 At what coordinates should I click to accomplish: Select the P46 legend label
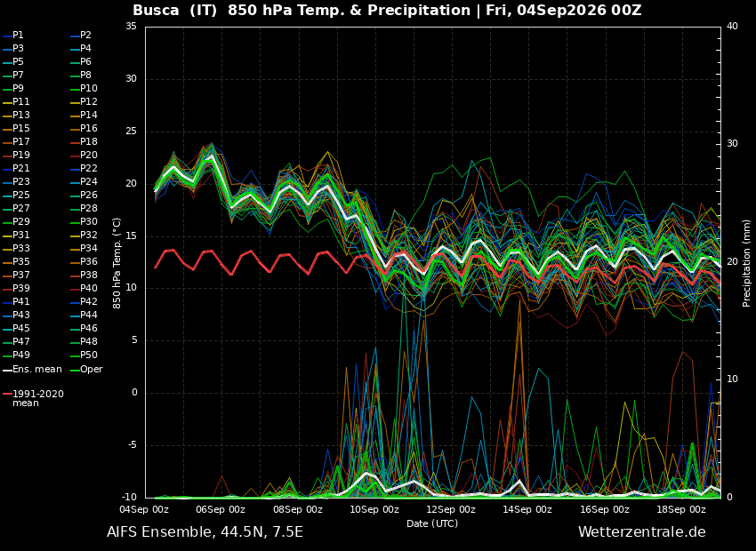[x=89, y=329]
